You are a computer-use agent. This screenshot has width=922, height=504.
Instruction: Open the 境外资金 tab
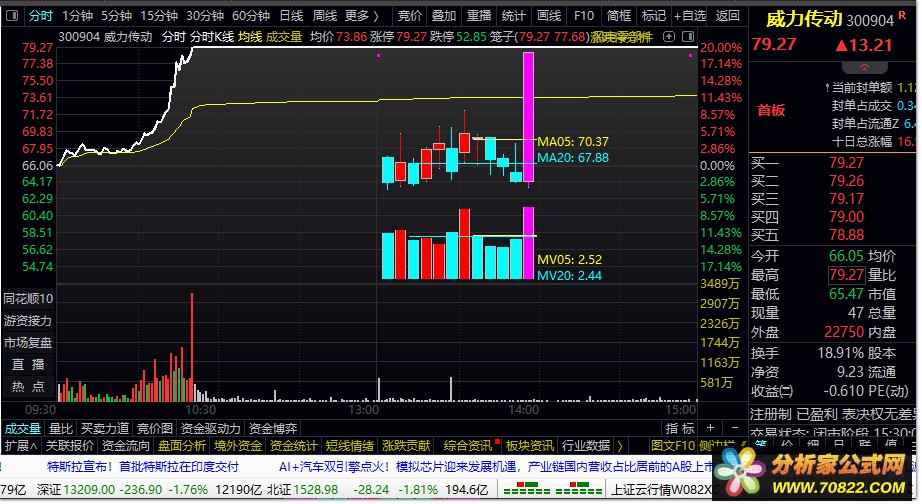pos(238,446)
